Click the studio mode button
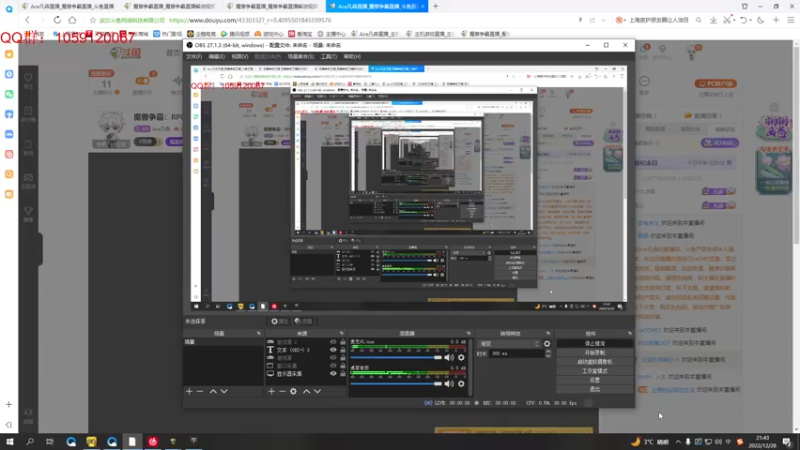 coord(594,371)
